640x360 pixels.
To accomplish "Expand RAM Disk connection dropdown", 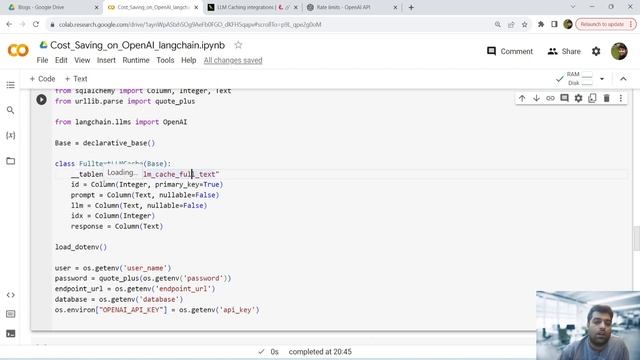I will pos(602,79).
